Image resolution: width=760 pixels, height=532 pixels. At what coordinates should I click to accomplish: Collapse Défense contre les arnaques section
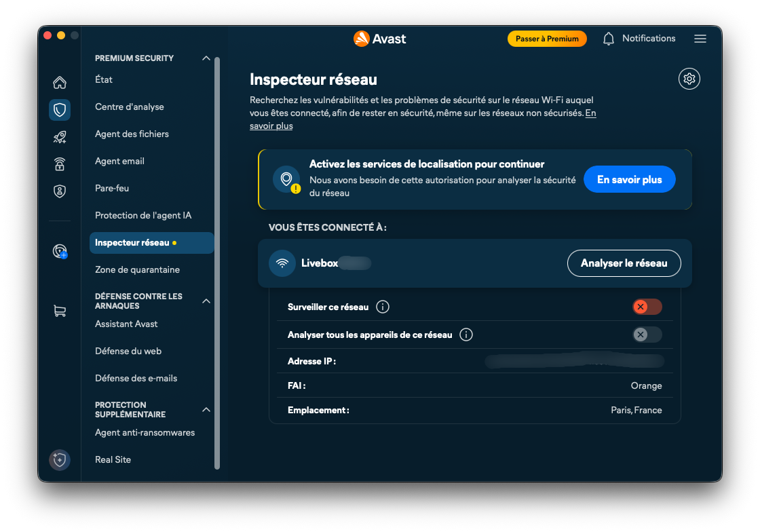(x=206, y=301)
